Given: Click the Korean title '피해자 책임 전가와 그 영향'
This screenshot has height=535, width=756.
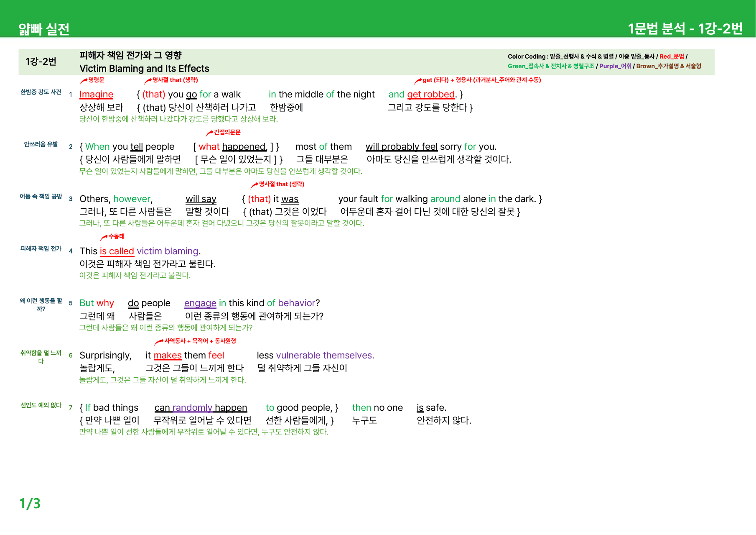Looking at the screenshot, I should pos(130,55).
